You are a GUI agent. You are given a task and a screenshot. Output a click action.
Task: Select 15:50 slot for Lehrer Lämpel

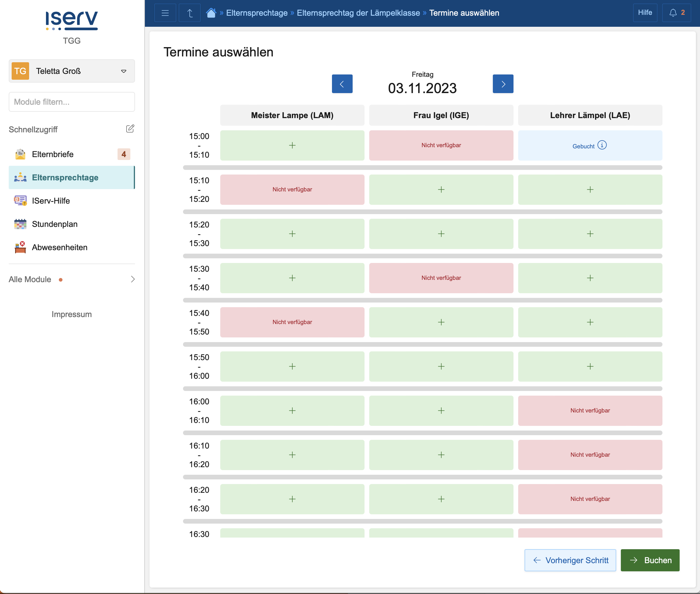590,366
